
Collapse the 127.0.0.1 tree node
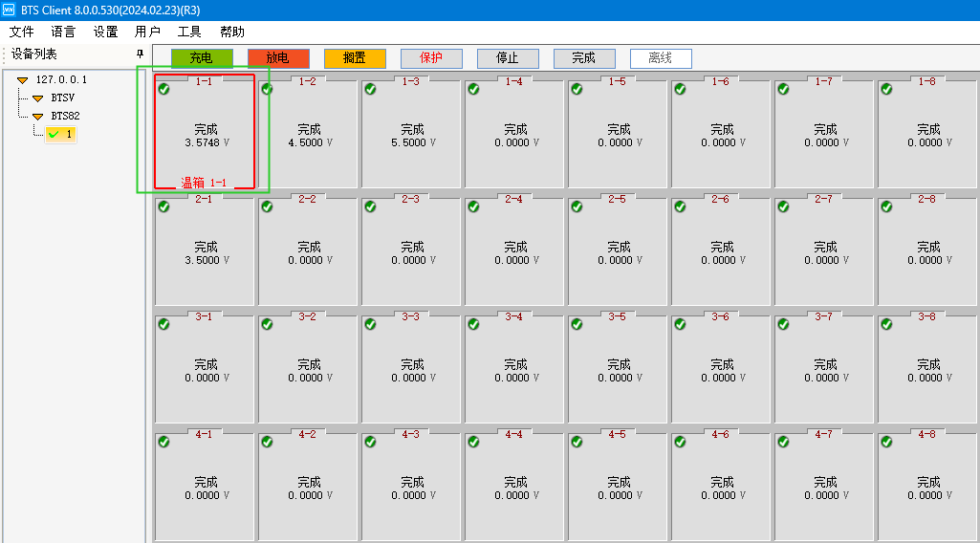[x=23, y=80]
